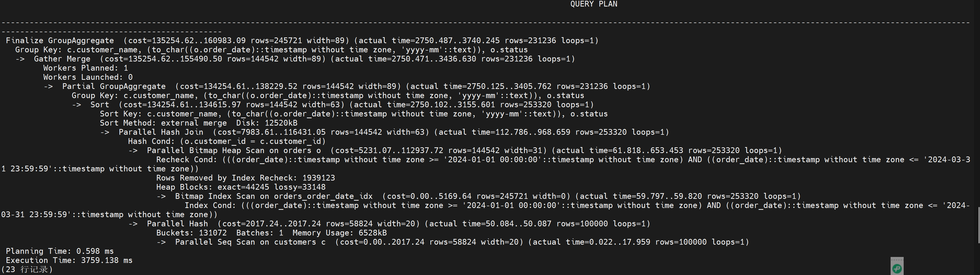Click the Workers Launched: 0 line
Image resolution: width=980 pixels, height=275 pixels.
pyautogui.click(x=88, y=77)
